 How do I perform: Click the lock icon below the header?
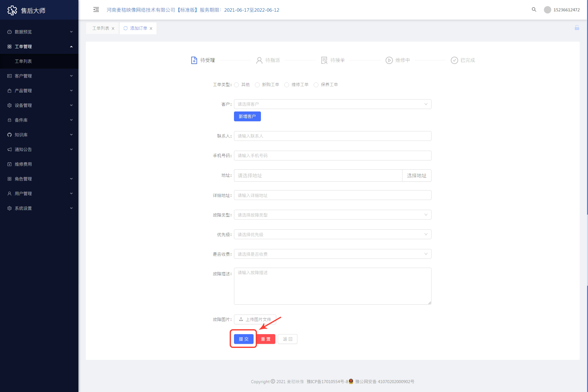point(577,28)
